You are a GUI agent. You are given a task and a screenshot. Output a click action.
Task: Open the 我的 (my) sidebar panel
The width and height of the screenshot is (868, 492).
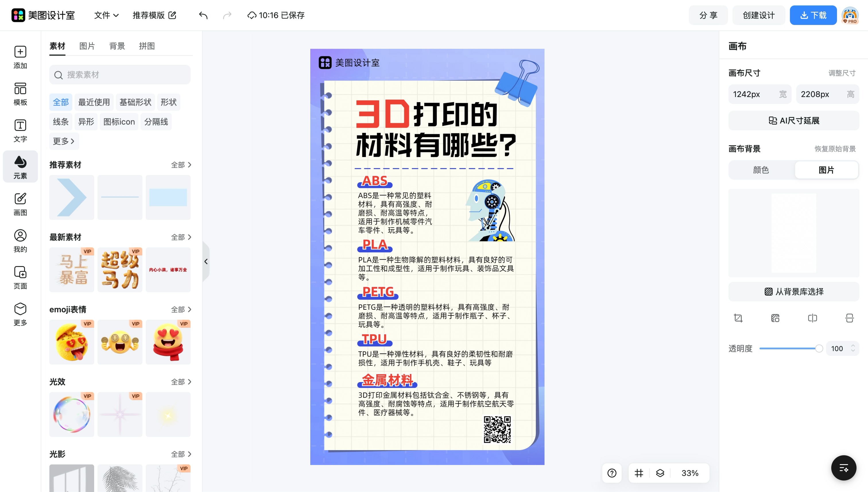(x=20, y=241)
